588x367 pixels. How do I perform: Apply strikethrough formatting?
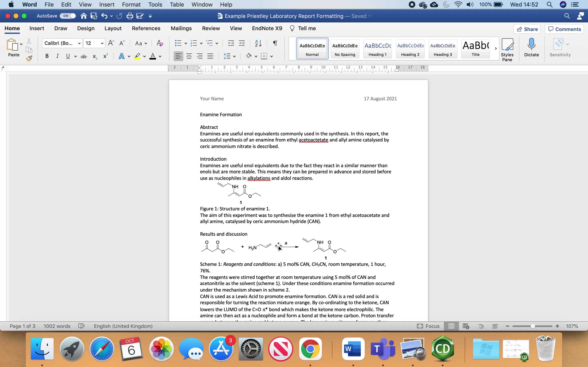pyautogui.click(x=84, y=56)
